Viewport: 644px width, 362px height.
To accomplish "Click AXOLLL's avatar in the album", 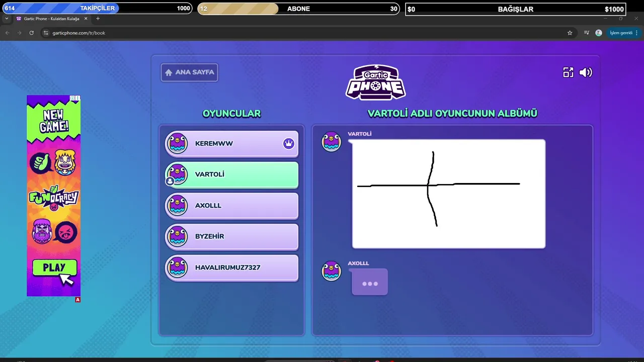I will (x=332, y=271).
